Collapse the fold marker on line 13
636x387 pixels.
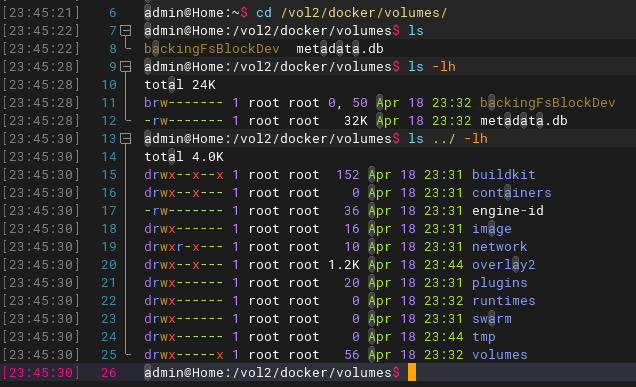click(126, 139)
